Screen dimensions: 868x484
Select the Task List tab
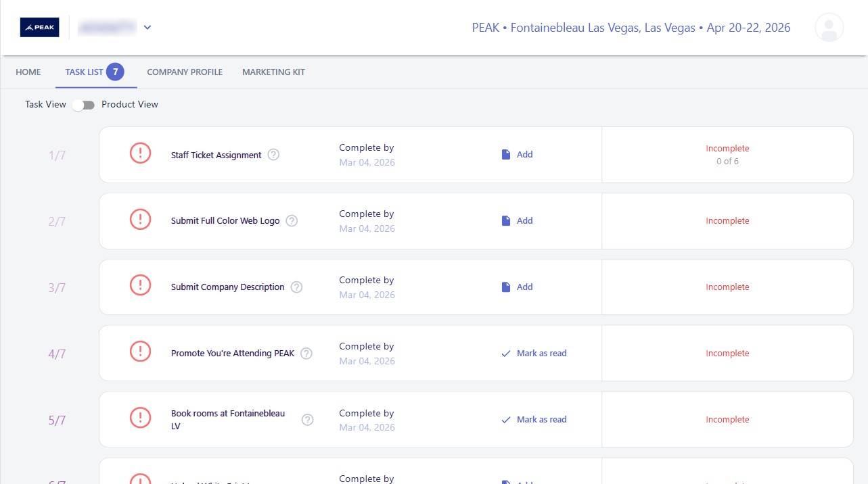(x=85, y=72)
